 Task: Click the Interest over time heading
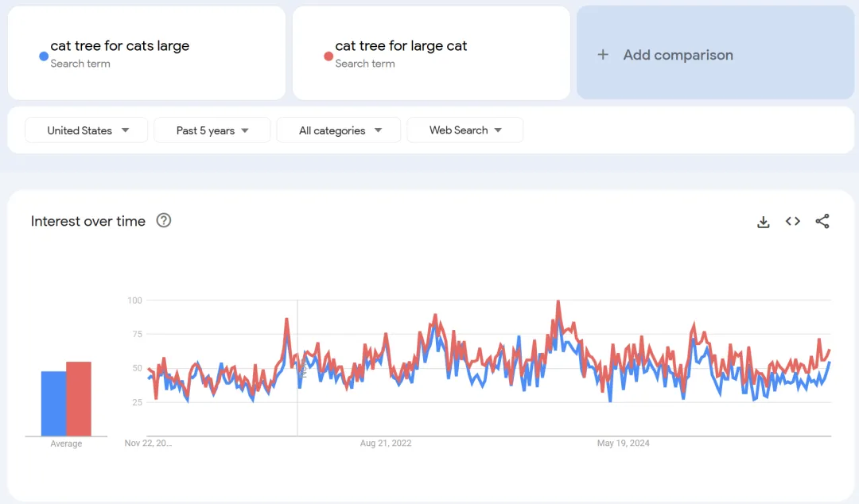(x=88, y=221)
